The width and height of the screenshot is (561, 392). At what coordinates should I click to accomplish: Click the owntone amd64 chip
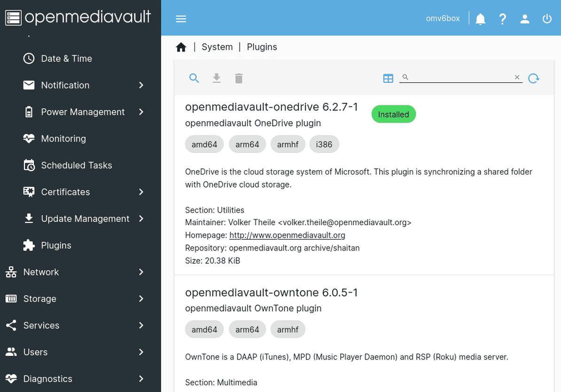point(204,329)
